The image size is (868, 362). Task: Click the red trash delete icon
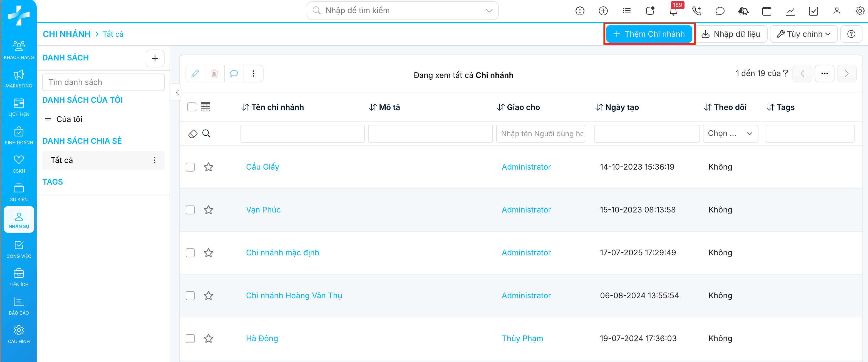214,74
